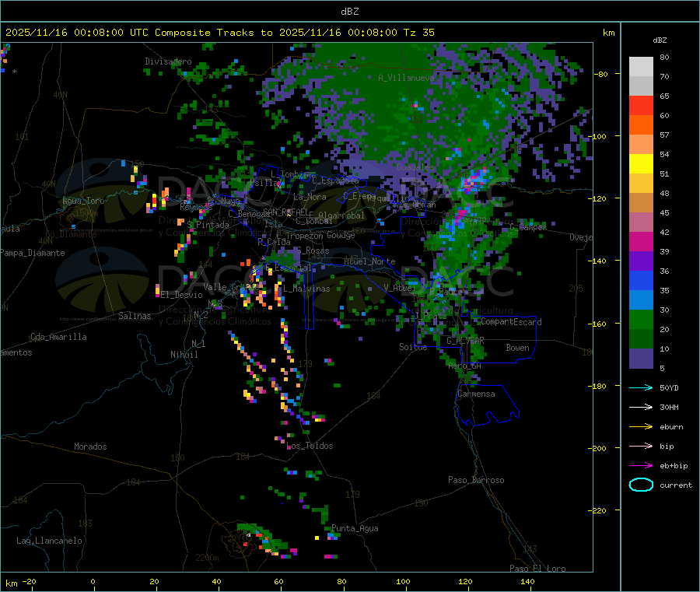Click the Salinas map label
This screenshot has height=592, width=700.
tap(135, 316)
